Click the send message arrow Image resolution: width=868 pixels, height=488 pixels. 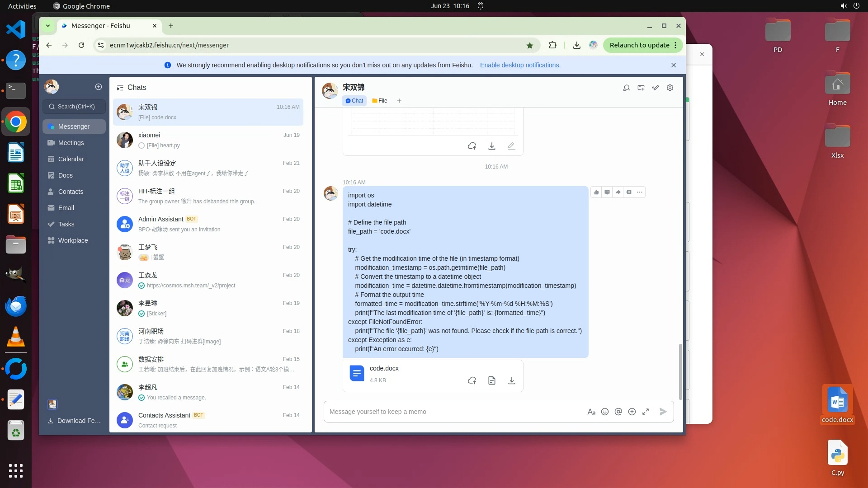[x=663, y=412]
